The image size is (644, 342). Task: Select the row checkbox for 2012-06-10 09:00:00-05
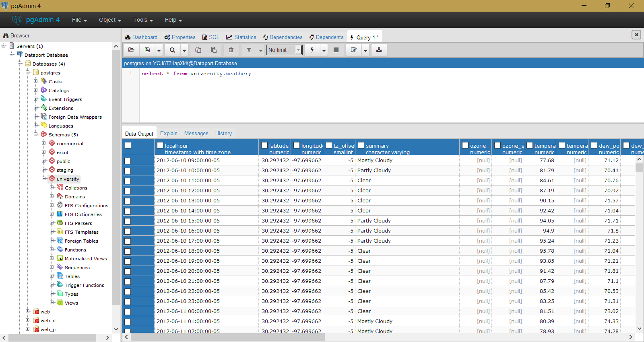(128, 161)
